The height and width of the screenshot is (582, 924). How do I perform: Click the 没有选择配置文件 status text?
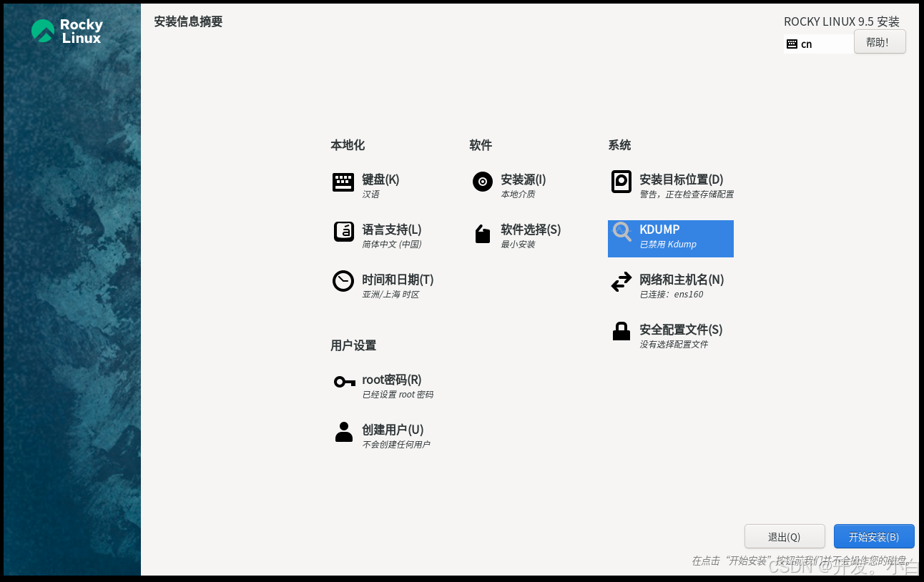click(x=674, y=345)
